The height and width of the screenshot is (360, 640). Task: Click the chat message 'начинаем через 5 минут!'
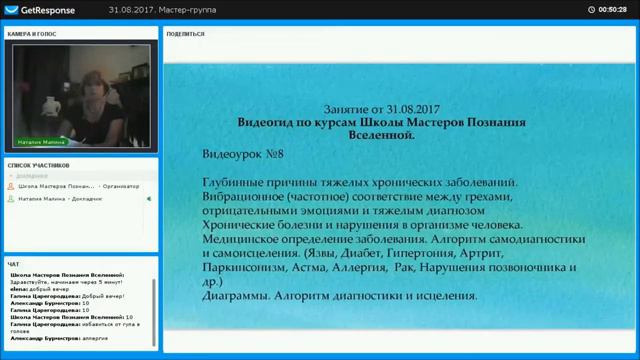click(x=66, y=282)
